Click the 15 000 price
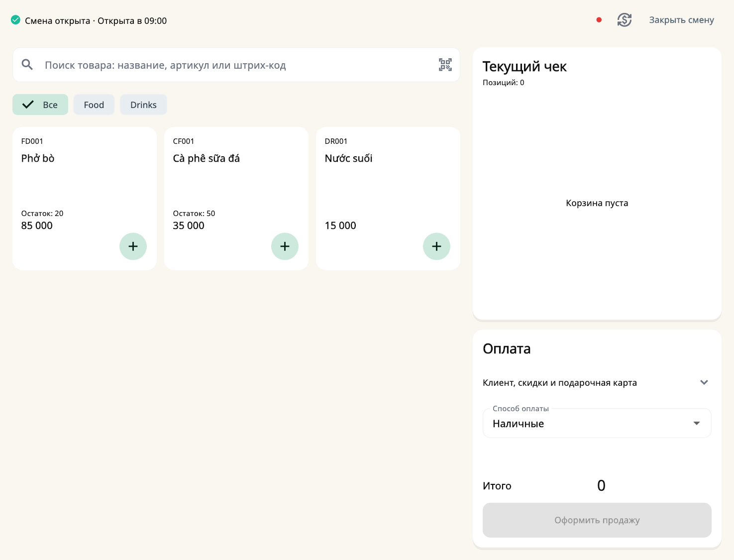The width and height of the screenshot is (734, 560). [340, 225]
